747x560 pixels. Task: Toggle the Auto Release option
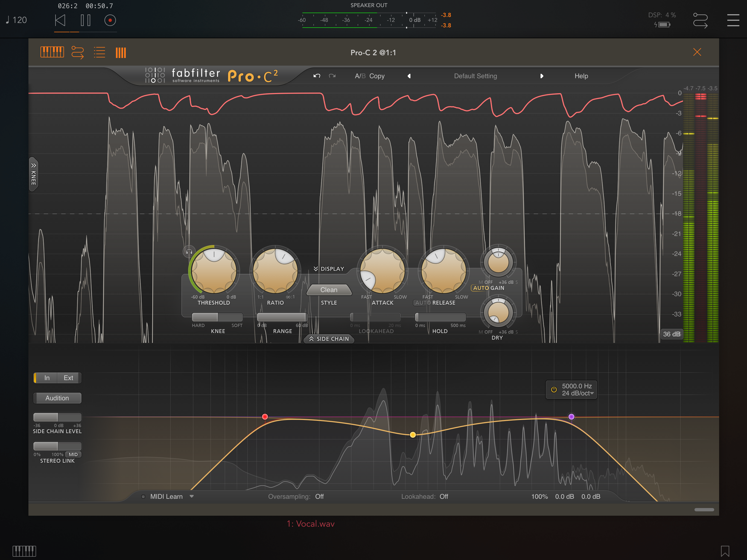pyautogui.click(x=422, y=303)
